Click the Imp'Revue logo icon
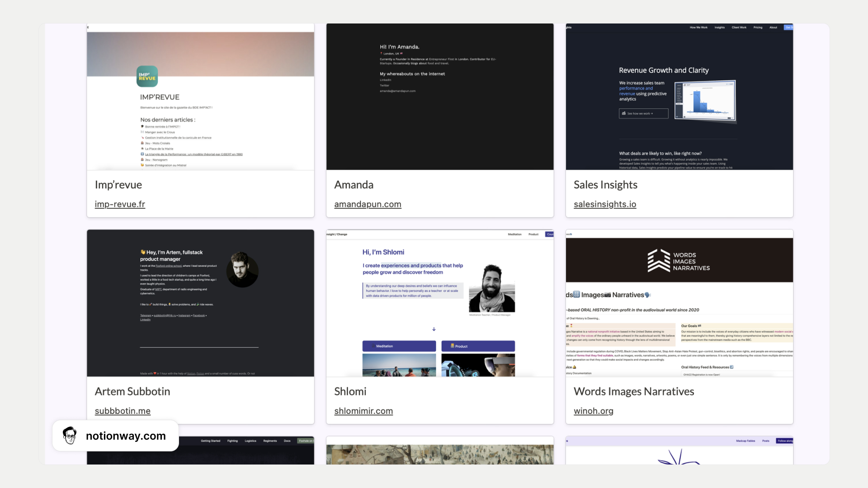 click(146, 76)
